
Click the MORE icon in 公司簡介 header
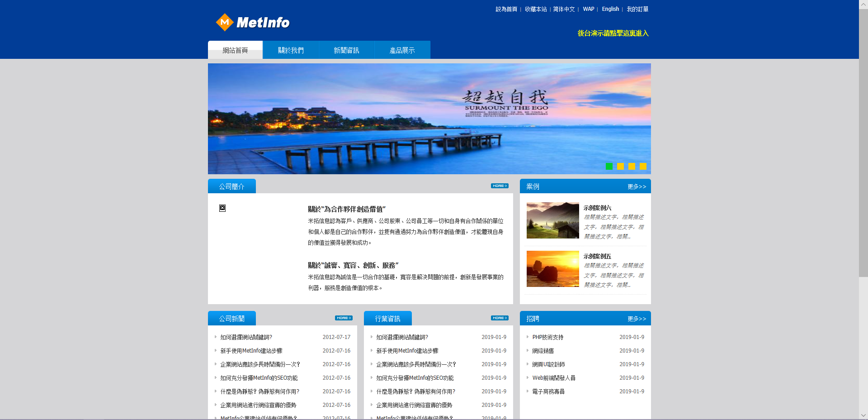coord(500,186)
